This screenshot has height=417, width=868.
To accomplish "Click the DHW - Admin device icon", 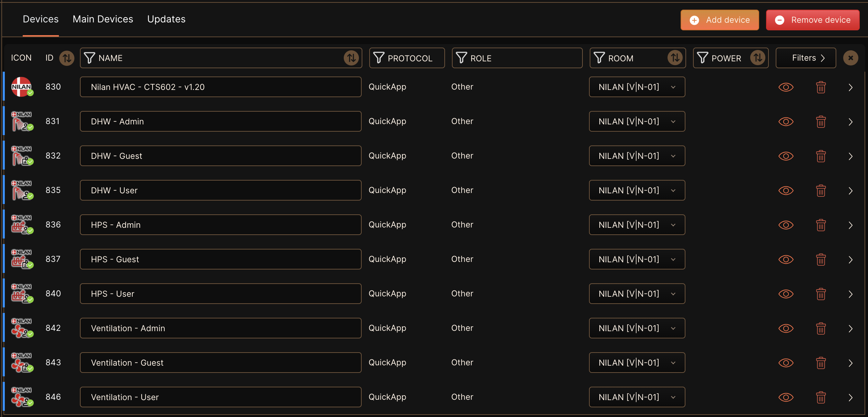I will 22,121.
